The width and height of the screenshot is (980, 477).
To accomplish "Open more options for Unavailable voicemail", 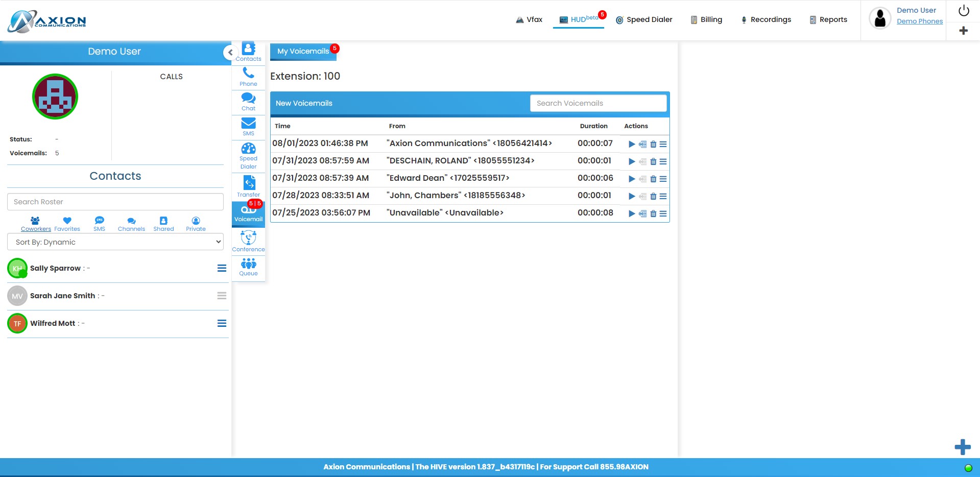I will (x=663, y=214).
